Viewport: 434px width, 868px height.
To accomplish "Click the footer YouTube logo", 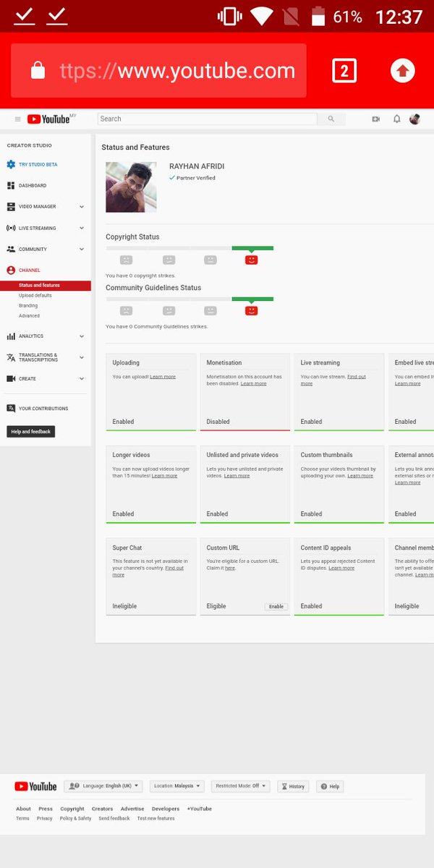I will pyautogui.click(x=36, y=786).
